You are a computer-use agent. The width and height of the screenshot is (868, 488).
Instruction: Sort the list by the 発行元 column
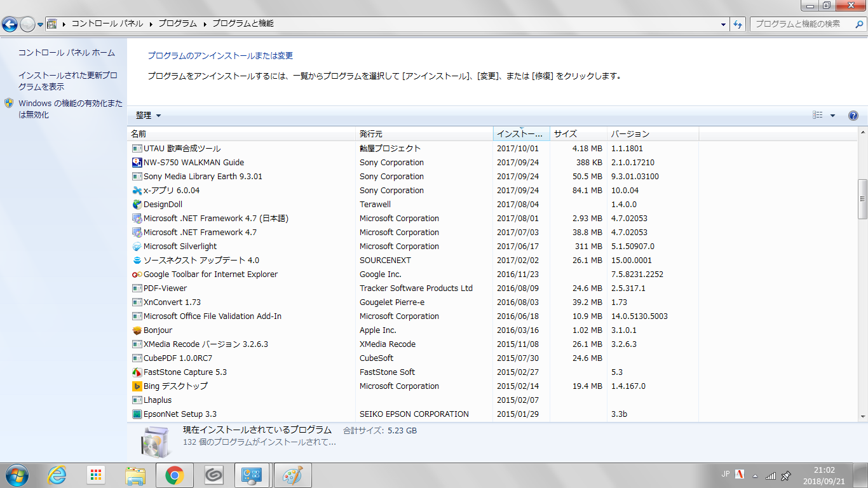424,133
